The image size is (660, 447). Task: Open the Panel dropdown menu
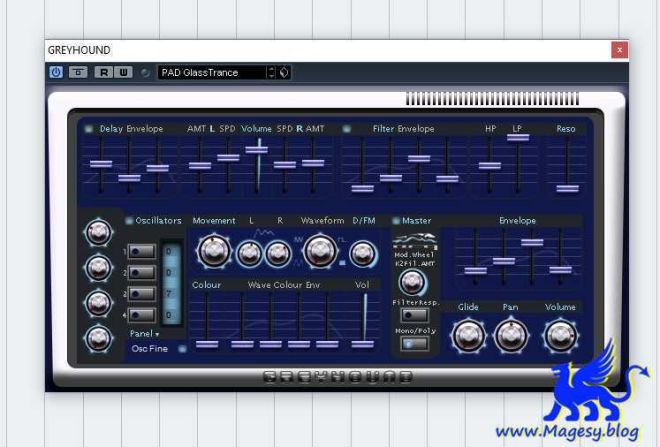point(144,334)
